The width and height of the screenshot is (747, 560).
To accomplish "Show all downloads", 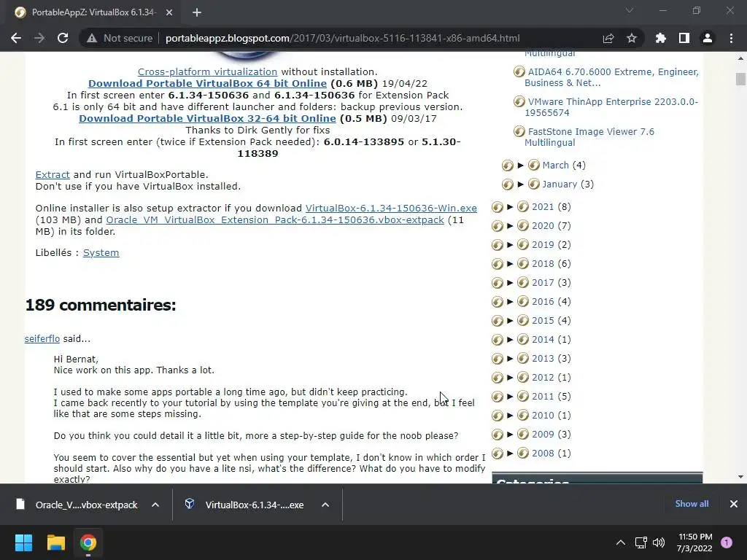I will (692, 504).
